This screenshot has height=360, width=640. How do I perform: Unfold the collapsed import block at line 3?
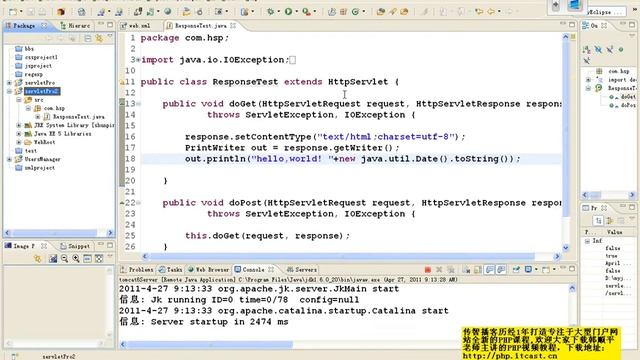click(138, 60)
